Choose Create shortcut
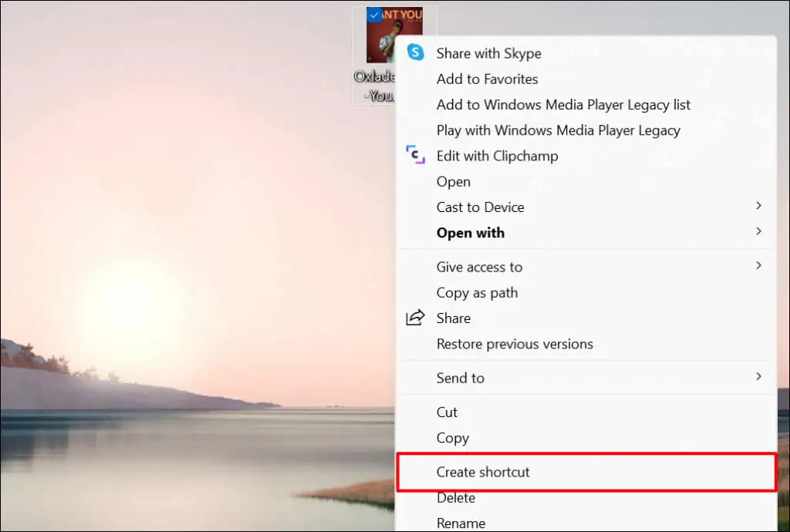The image size is (790, 532). (586, 472)
